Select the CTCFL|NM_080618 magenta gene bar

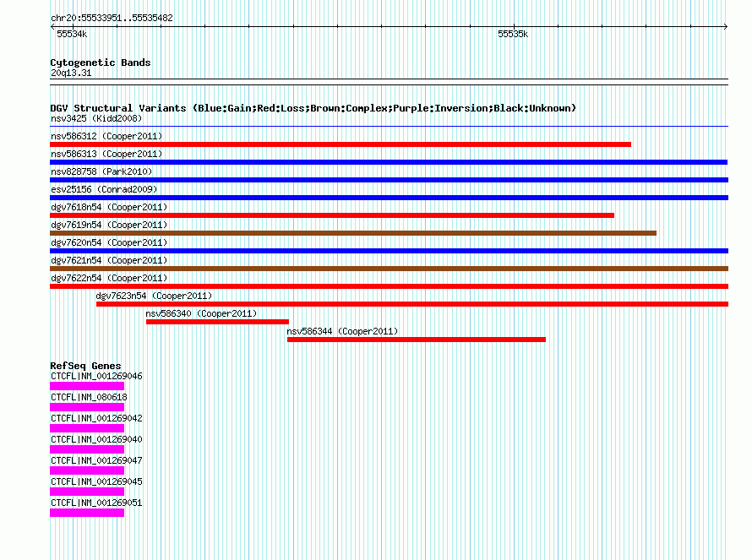[87, 407]
